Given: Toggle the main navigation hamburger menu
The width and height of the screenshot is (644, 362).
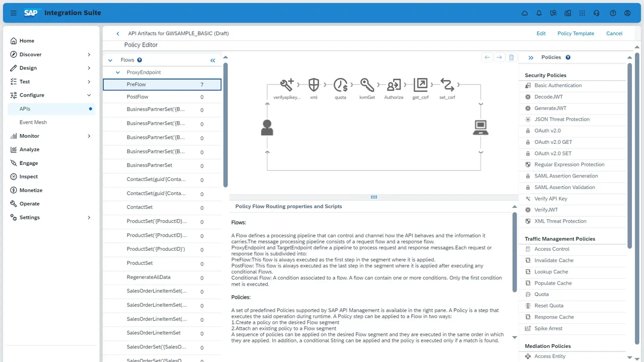Looking at the screenshot, I should coord(14,13).
